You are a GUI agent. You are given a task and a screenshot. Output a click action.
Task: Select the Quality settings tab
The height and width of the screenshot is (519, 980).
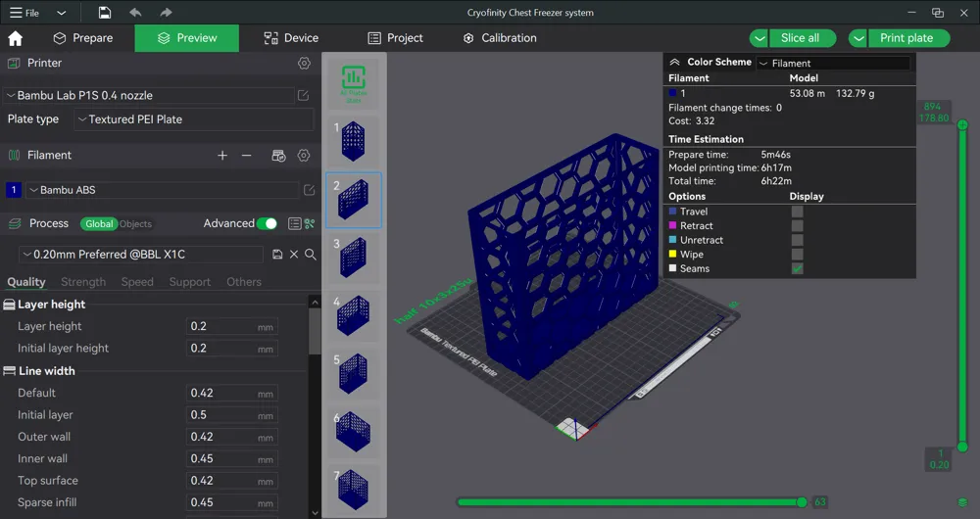(x=26, y=282)
